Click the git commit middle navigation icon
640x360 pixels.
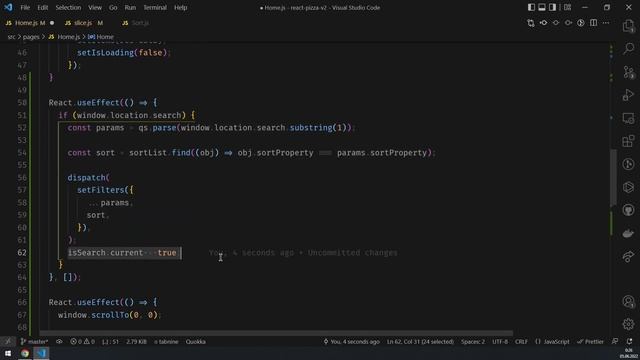pyautogui.click(x=556, y=23)
